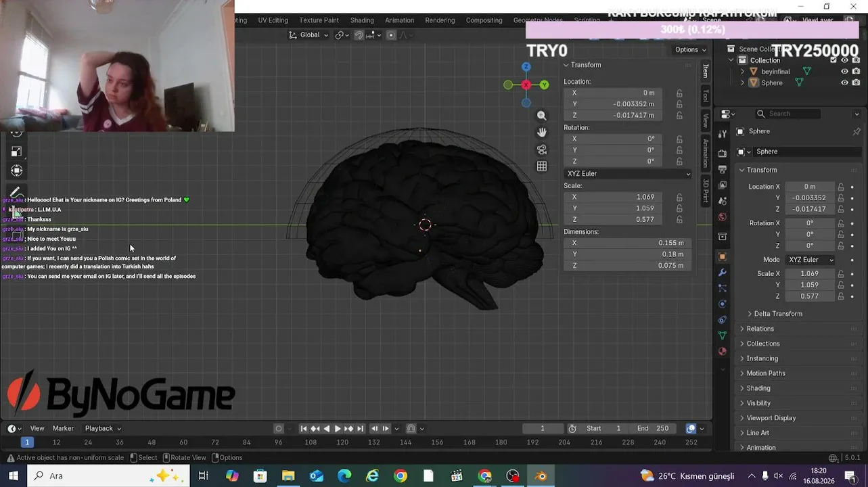The height and width of the screenshot is (487, 868).
Task: Open the Physics properties tab icon
Action: pyautogui.click(x=723, y=304)
